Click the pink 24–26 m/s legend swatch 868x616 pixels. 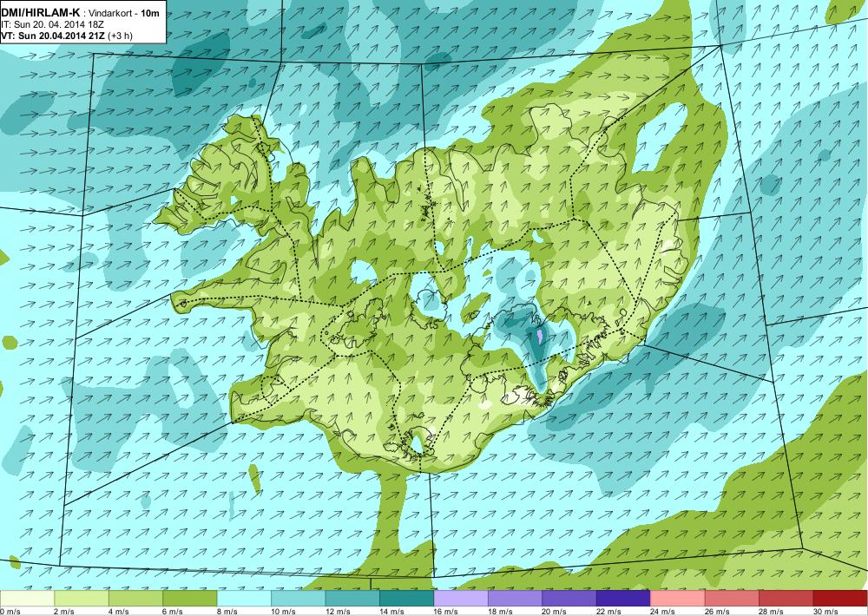[x=678, y=599]
